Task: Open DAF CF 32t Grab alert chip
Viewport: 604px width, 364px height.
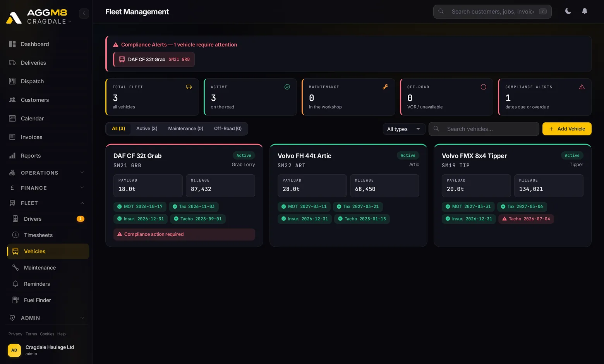Action: tap(154, 60)
